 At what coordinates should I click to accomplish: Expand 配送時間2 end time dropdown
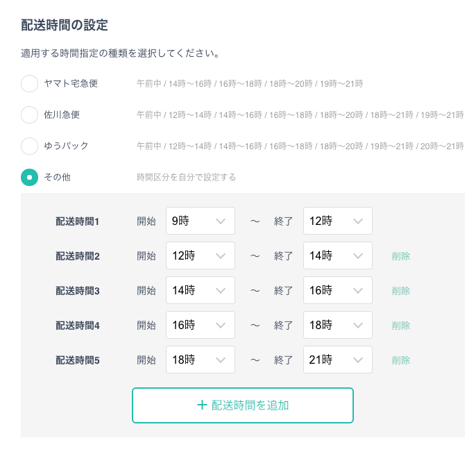[337, 255]
